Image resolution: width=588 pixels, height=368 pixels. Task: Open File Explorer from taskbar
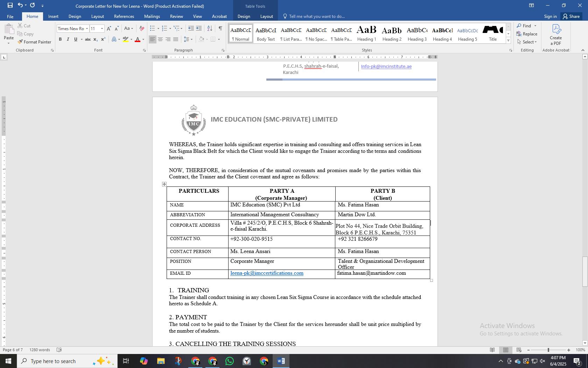161,361
